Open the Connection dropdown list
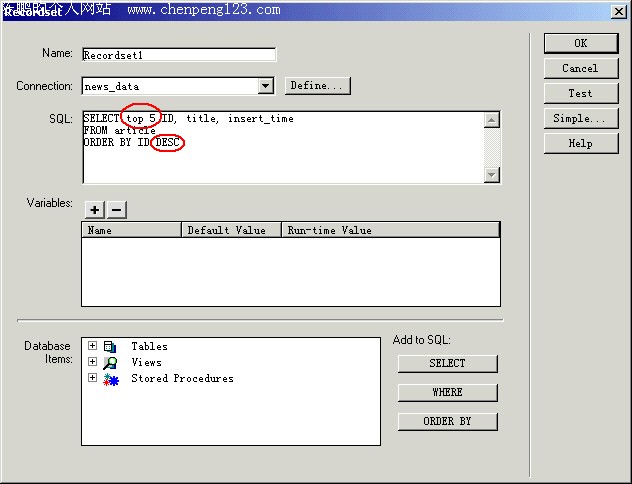This screenshot has width=632, height=484. 265,86
